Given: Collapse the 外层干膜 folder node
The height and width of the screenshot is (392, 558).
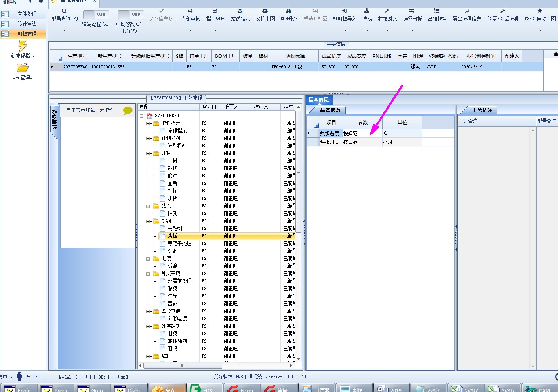Looking at the screenshot, I should tap(148, 274).
